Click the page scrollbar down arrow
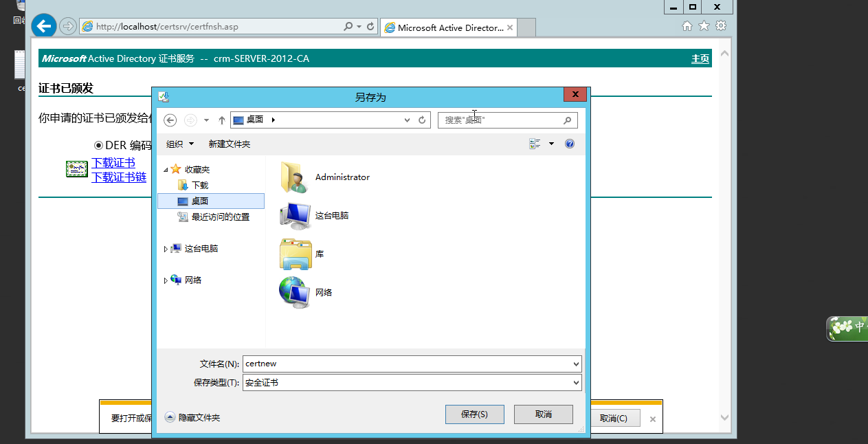The width and height of the screenshot is (868, 444). coord(724,417)
